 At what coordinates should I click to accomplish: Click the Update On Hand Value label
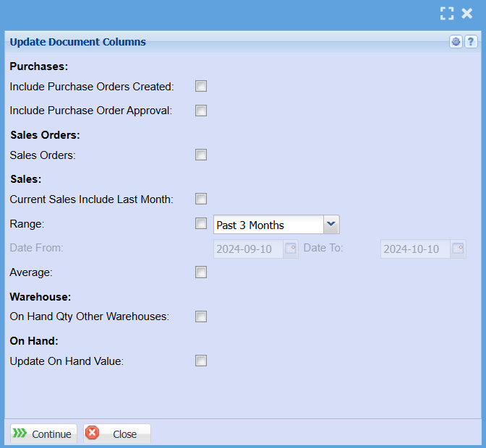click(67, 361)
